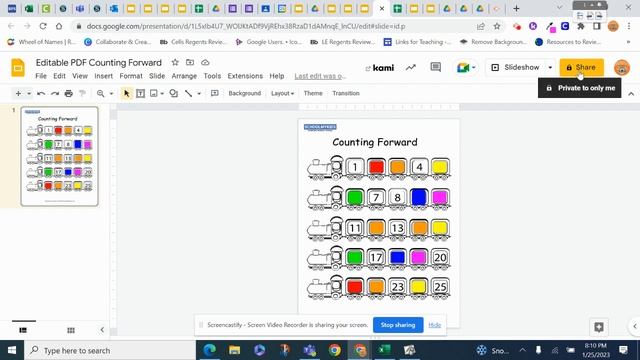
Task: Click the Theme button
Action: click(313, 93)
